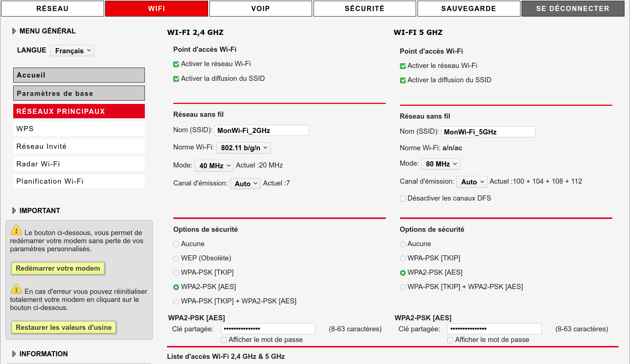Select WEP (Obsolète) security option
The image size is (630, 364).
coord(176,259)
